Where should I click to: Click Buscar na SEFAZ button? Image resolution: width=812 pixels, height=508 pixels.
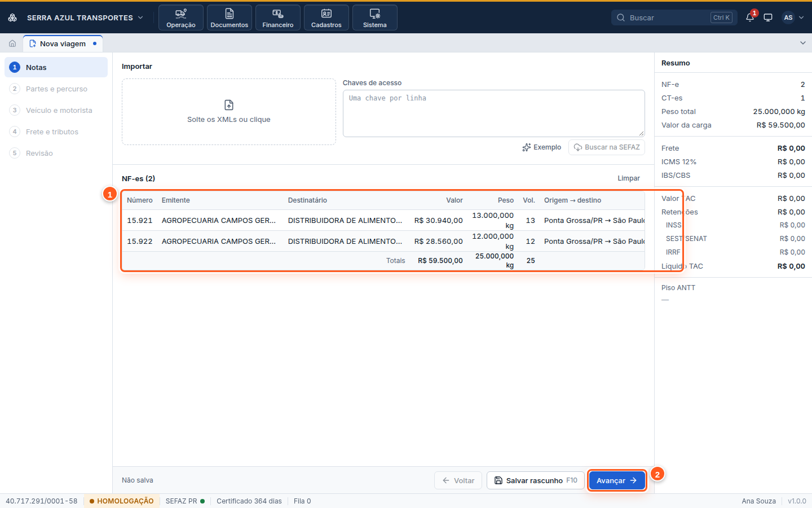(x=607, y=147)
